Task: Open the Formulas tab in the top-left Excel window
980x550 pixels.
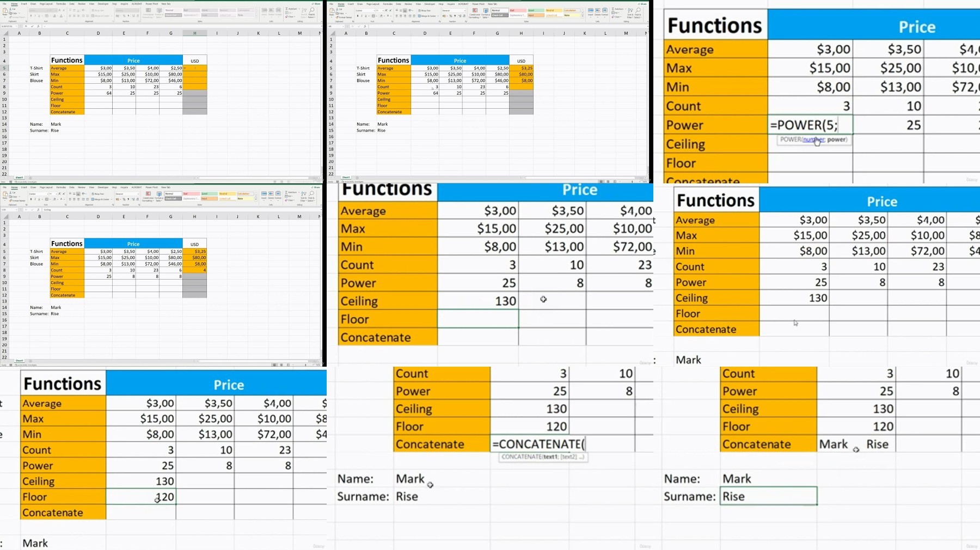Action: tap(61, 4)
